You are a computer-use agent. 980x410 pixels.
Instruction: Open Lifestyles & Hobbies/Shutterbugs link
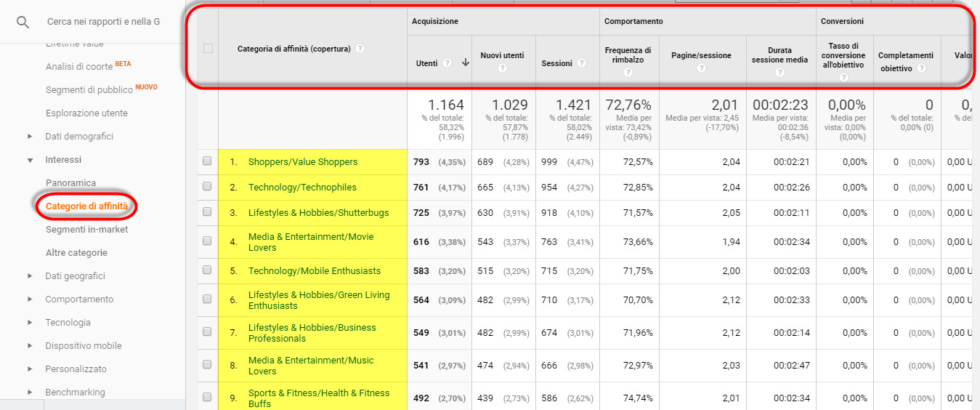[318, 212]
